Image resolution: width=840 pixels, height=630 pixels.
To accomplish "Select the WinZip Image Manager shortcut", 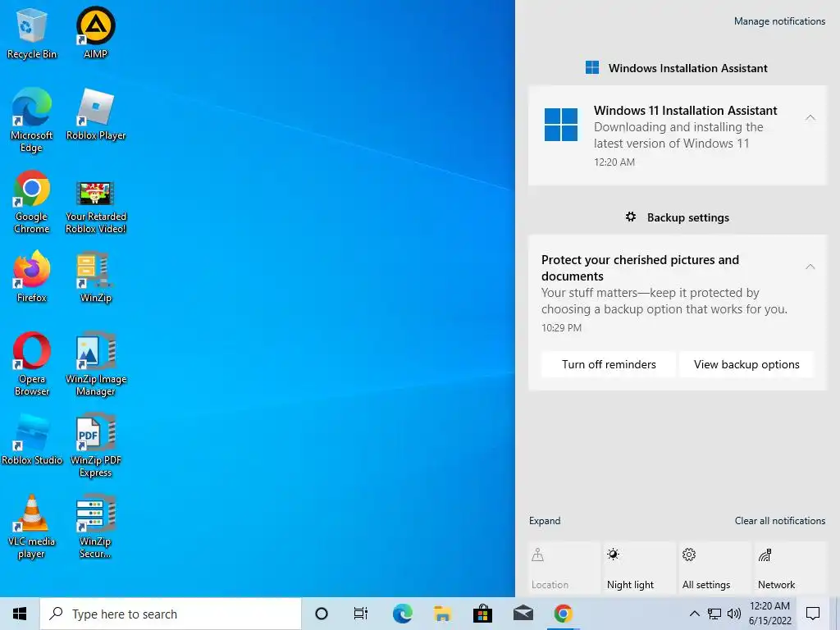I will point(96,364).
